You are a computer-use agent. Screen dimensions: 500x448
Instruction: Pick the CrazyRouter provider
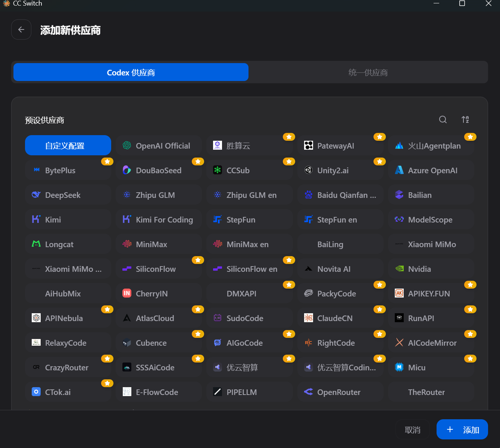pyautogui.click(x=68, y=367)
